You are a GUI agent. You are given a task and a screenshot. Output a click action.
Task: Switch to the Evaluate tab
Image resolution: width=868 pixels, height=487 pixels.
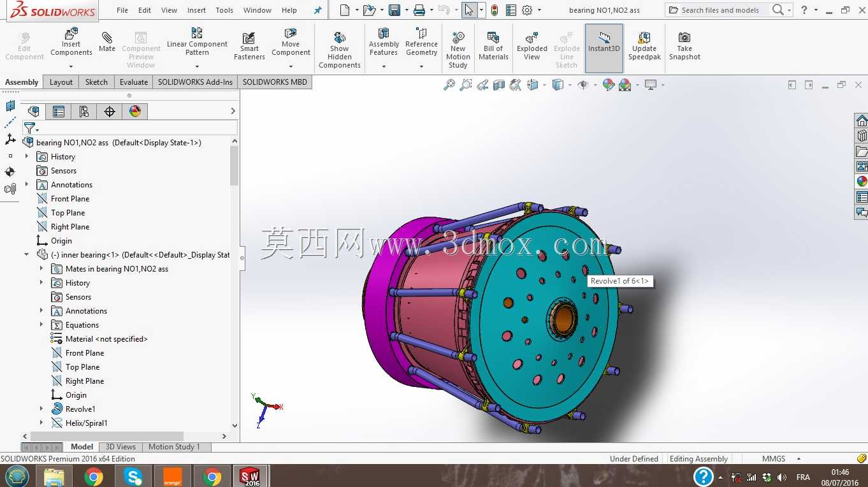[134, 82]
